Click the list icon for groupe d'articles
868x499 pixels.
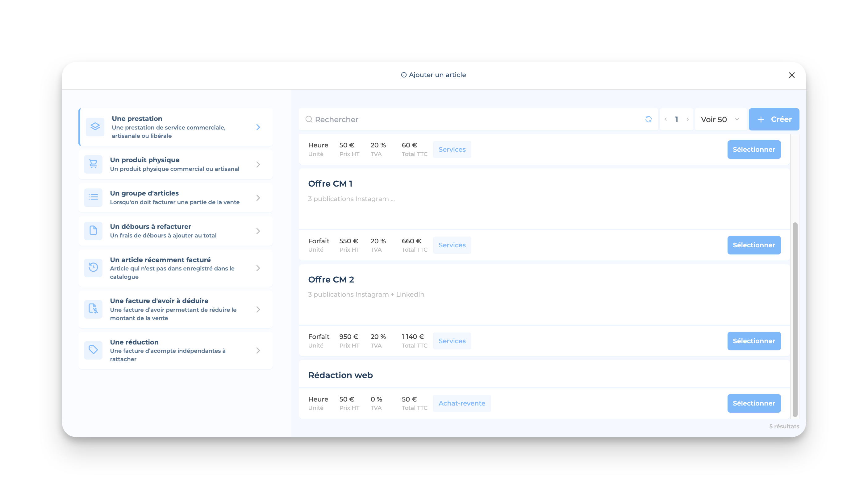tap(93, 197)
